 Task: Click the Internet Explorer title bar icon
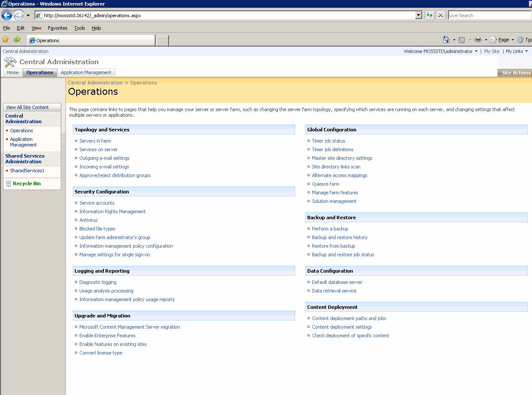4,4
